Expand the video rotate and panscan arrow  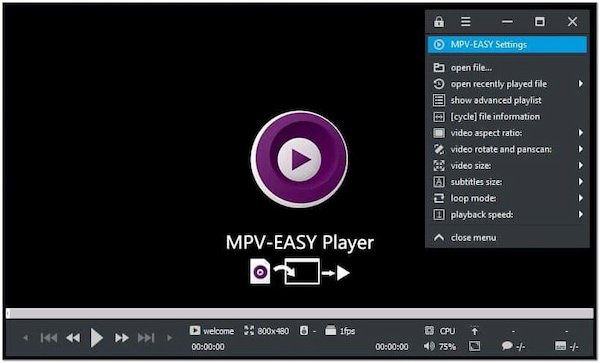[x=580, y=149]
